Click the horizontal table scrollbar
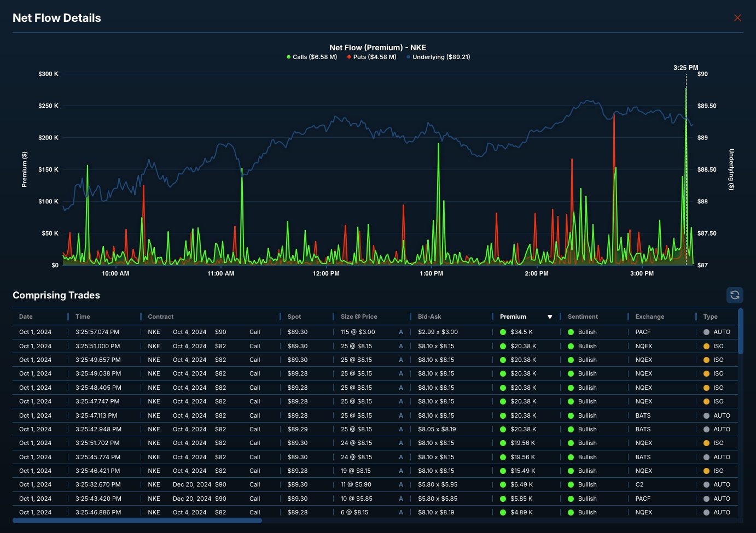This screenshot has height=533, width=756. 137,520
